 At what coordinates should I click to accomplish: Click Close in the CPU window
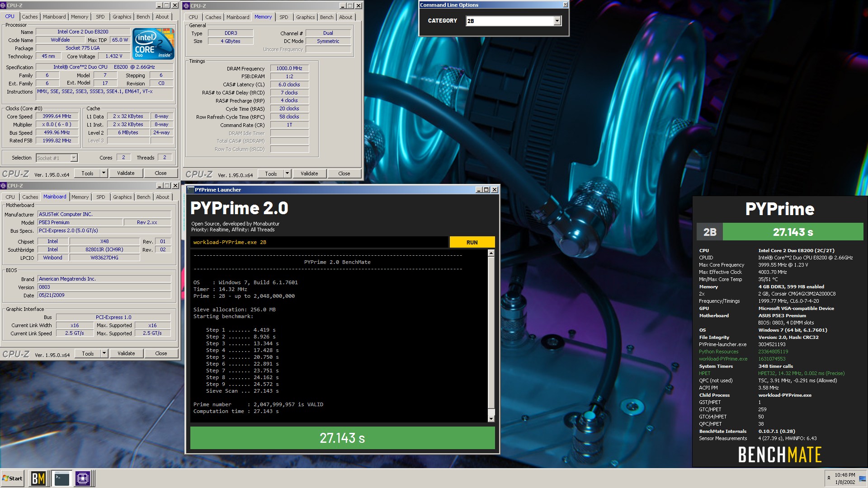tap(160, 173)
